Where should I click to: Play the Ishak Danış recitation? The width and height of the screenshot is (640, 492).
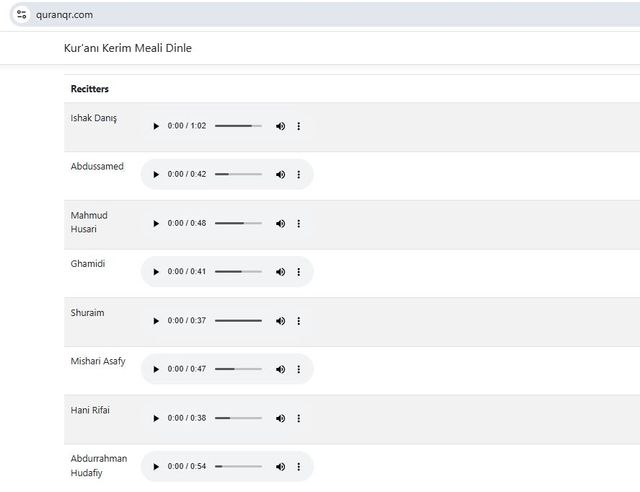pyautogui.click(x=156, y=126)
